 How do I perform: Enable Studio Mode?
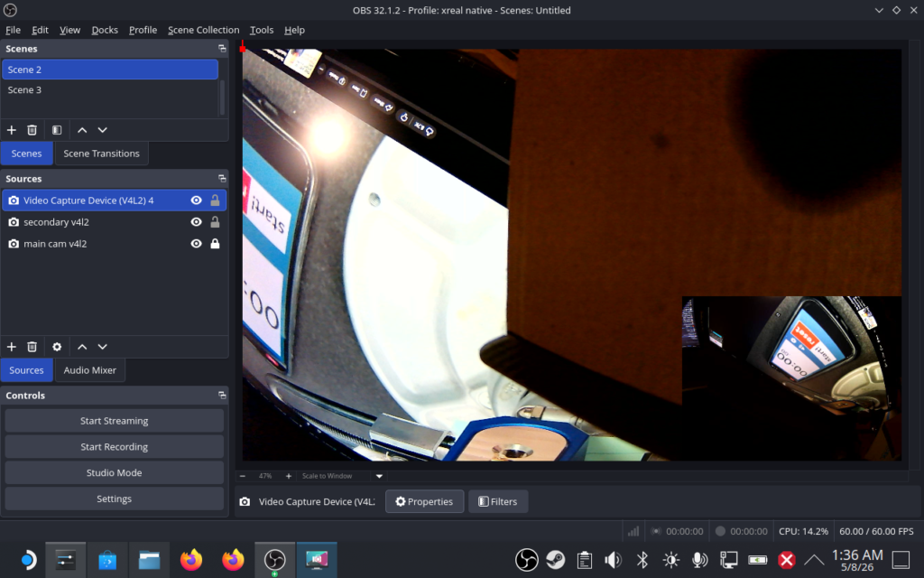[115, 472]
